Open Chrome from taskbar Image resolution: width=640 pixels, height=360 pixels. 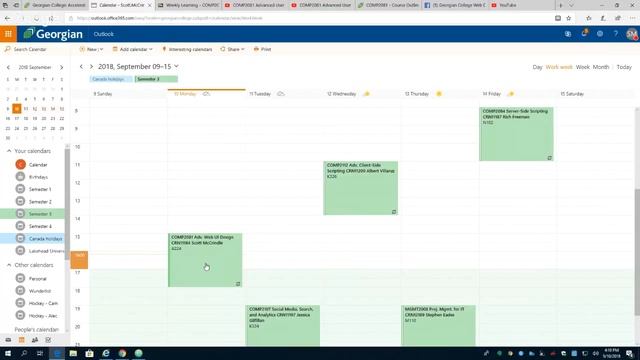click(x=122, y=353)
